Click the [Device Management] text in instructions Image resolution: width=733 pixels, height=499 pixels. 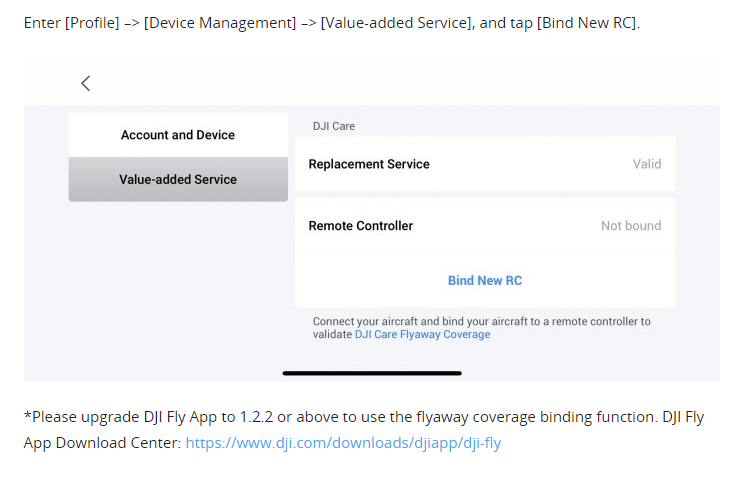pyautogui.click(x=220, y=22)
